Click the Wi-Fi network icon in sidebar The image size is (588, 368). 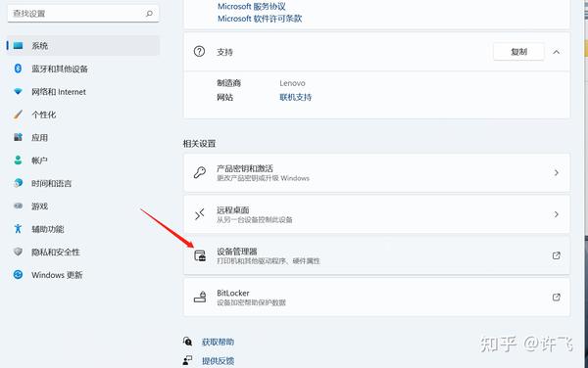tap(18, 91)
